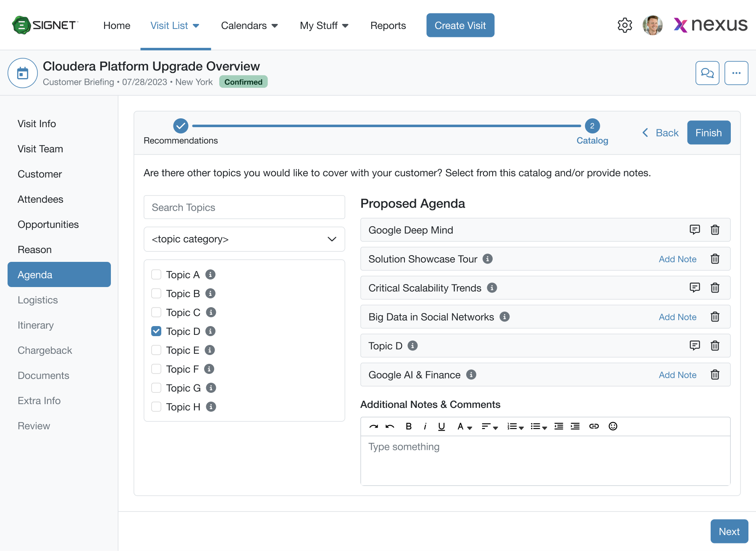The width and height of the screenshot is (756, 551).
Task: View note on Topic D agenda item
Action: tap(695, 345)
